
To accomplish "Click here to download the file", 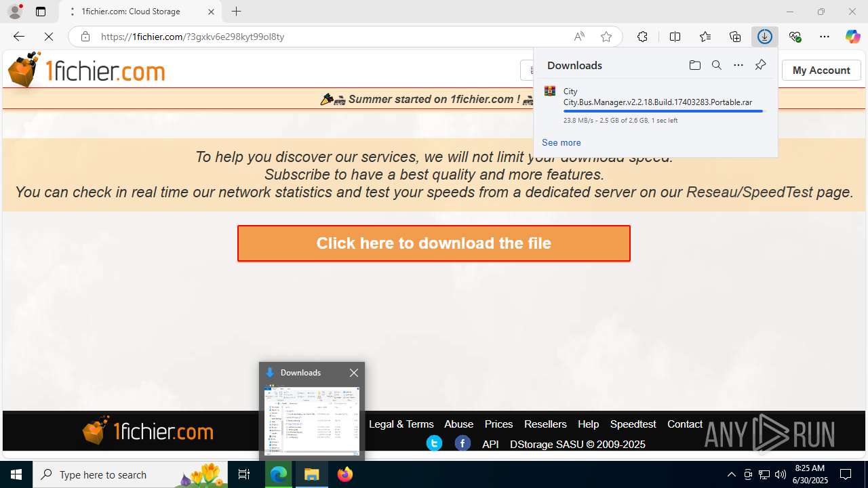I will tap(434, 243).
